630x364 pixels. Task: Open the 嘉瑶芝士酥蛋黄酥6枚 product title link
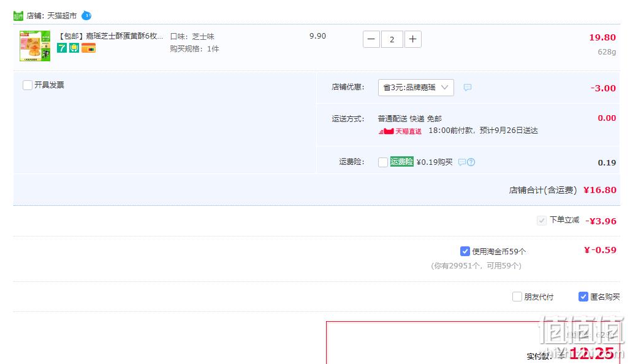click(x=111, y=36)
